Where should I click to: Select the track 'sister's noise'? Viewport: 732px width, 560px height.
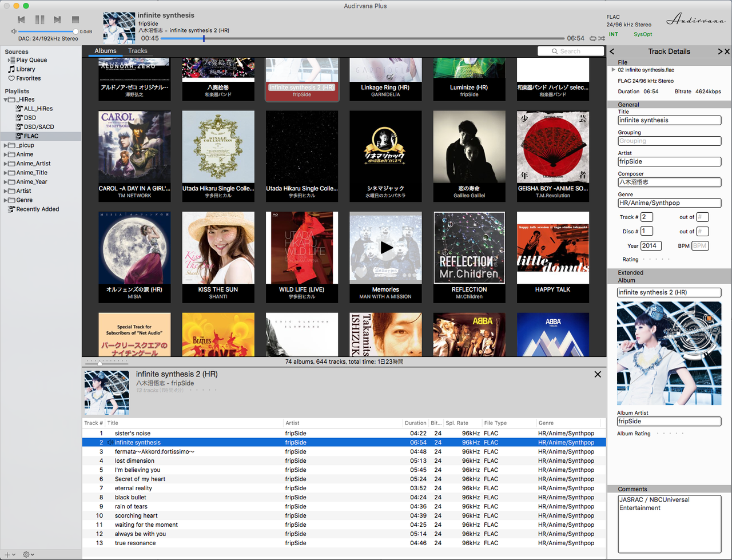tap(344, 434)
